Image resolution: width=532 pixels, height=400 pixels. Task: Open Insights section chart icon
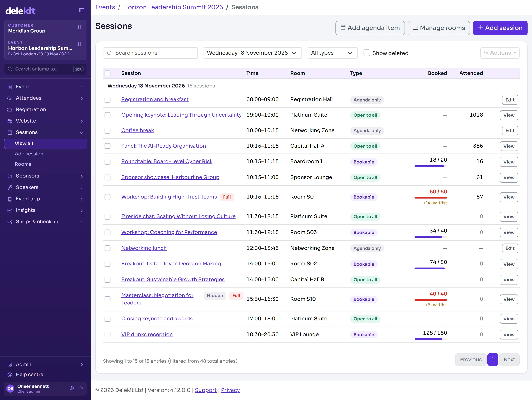[10, 211]
